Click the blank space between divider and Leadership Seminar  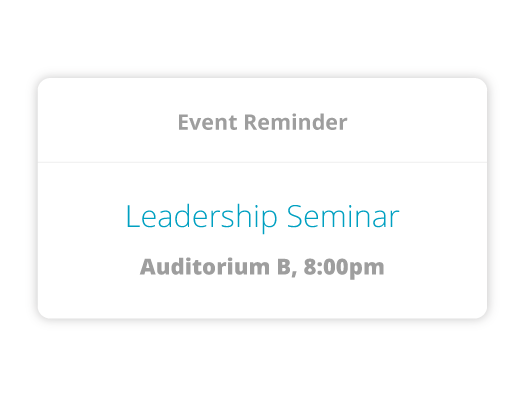coord(262,183)
